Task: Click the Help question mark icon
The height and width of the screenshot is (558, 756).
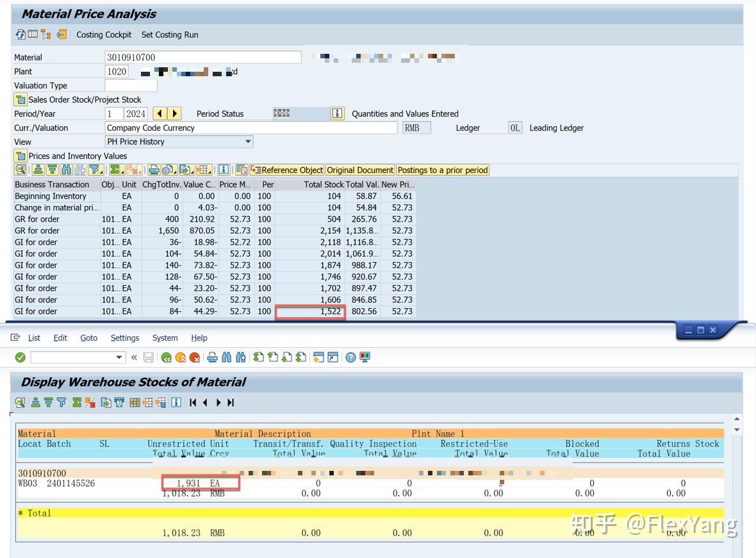Action: pyautogui.click(x=350, y=357)
